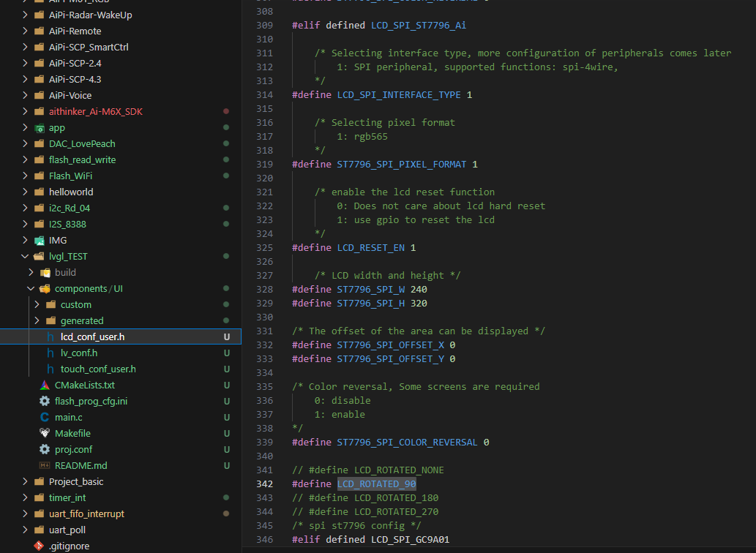Open lv_conf.h file

pyautogui.click(x=78, y=353)
